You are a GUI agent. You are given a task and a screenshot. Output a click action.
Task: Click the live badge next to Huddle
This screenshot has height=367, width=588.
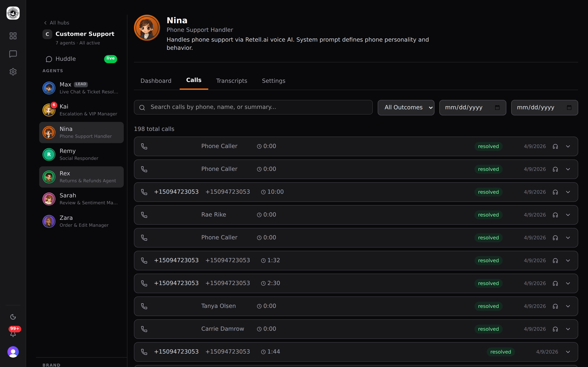coord(110,59)
